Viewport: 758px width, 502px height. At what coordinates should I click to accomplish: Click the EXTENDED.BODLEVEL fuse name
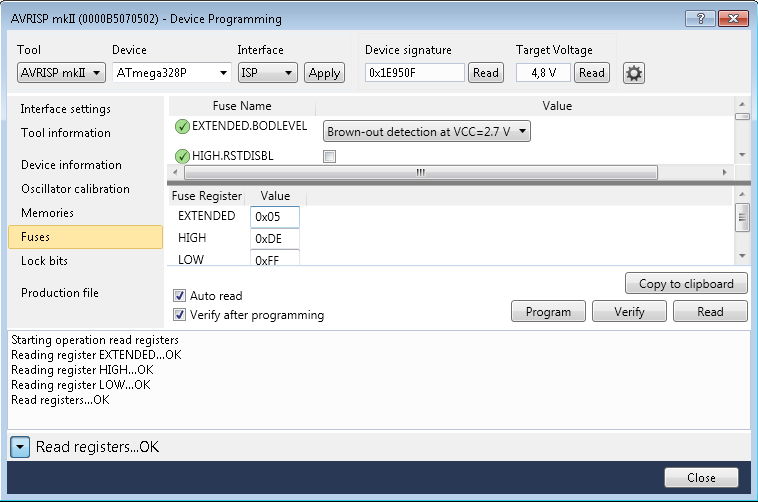pyautogui.click(x=249, y=126)
